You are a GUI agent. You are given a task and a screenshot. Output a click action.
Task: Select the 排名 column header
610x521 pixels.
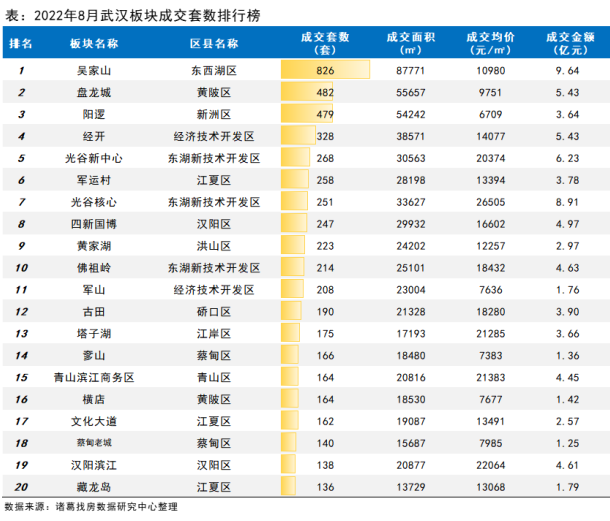point(21,43)
